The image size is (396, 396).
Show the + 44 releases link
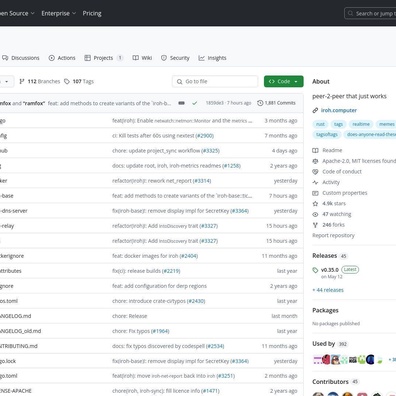[328, 290]
